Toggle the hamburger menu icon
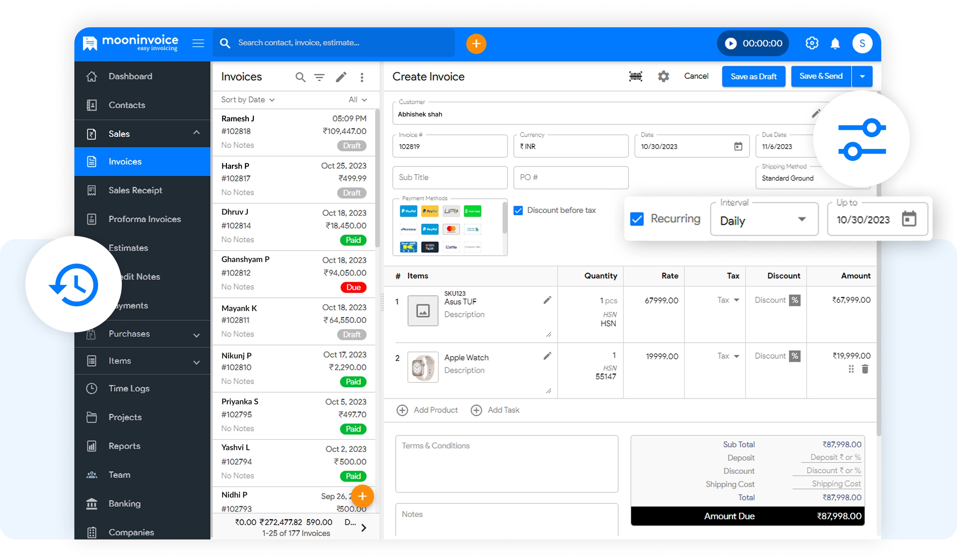 [x=198, y=43]
